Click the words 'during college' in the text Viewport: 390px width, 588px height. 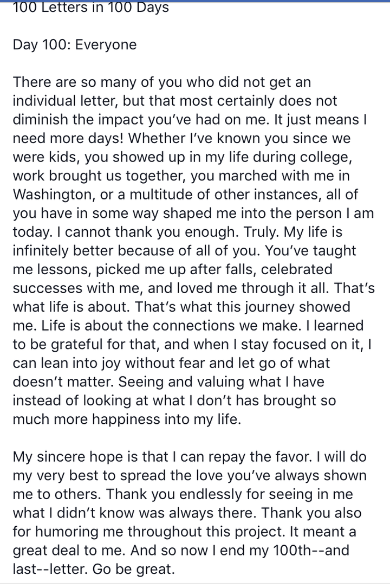tap(302, 157)
